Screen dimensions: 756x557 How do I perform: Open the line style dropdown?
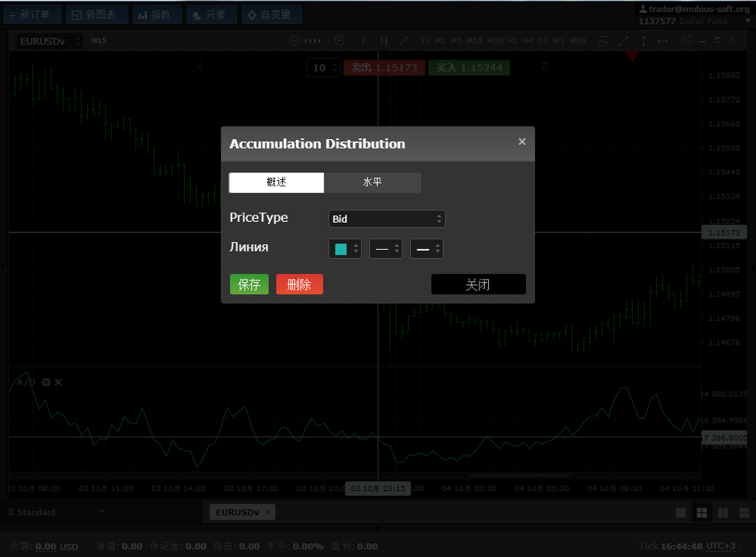386,248
